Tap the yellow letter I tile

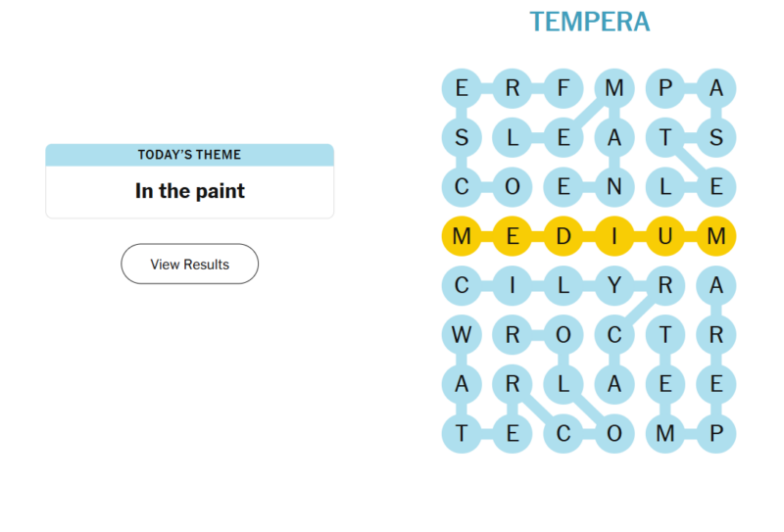pos(614,236)
